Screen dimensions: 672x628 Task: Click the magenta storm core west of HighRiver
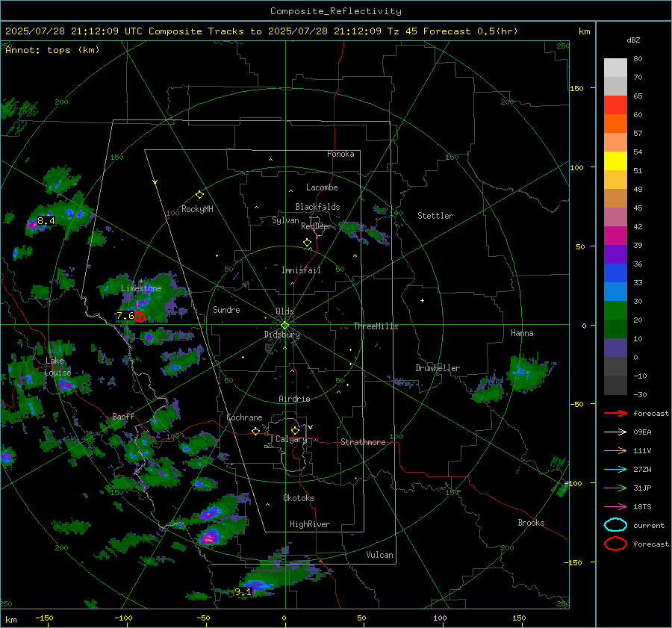[210, 537]
